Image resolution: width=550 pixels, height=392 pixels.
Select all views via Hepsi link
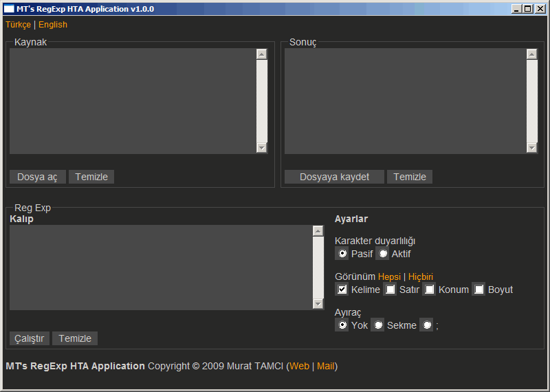click(x=389, y=276)
